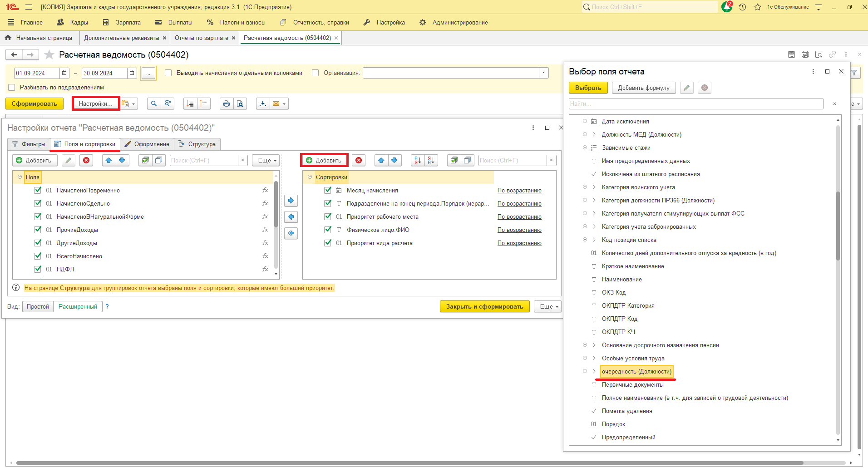Click the link icon at the report header
Viewport: 868px width, 472px height.
tap(832, 54)
